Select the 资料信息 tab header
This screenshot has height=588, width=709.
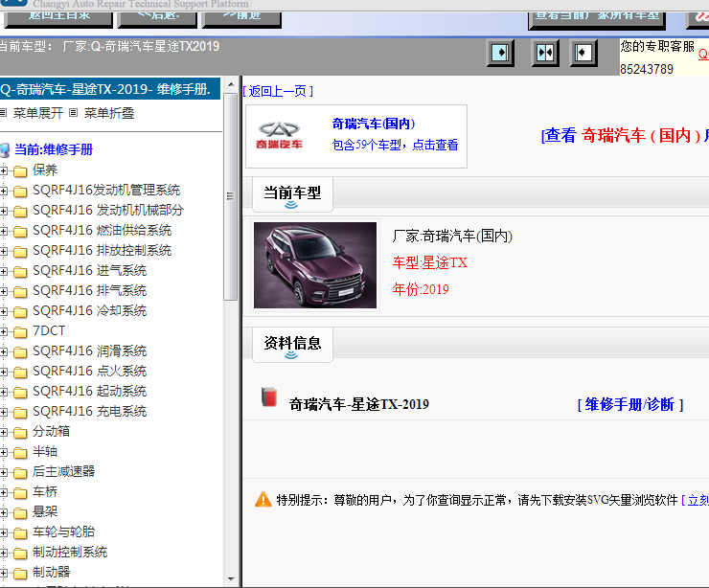click(x=292, y=345)
